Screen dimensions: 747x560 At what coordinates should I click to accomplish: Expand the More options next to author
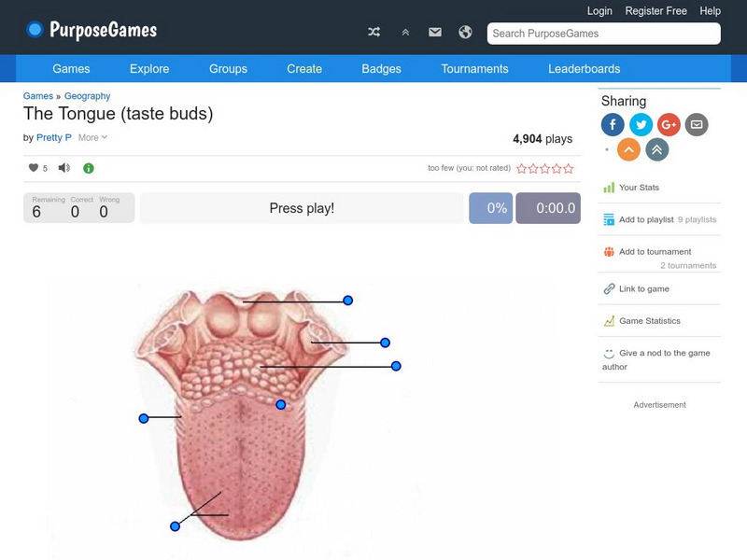point(92,137)
